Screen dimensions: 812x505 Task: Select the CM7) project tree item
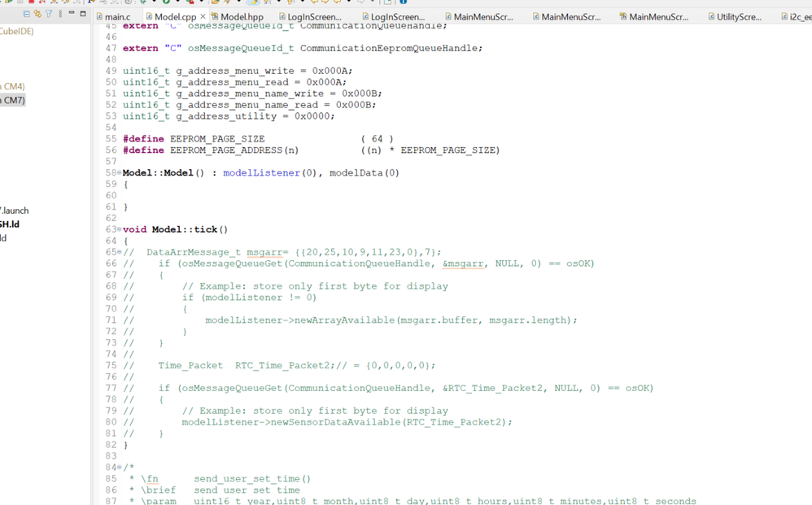(12, 100)
